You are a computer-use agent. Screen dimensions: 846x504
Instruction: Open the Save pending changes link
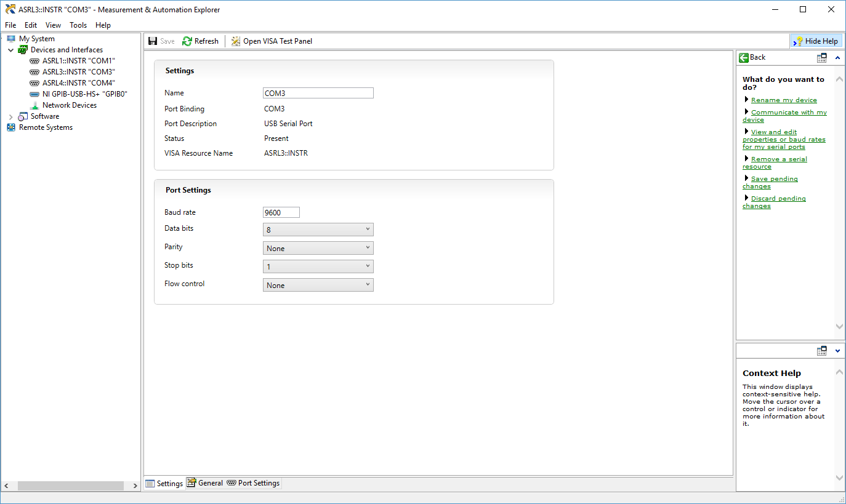[x=770, y=182]
